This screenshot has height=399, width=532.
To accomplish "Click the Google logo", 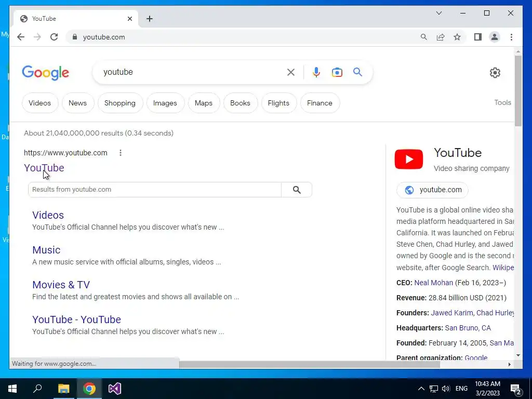I will point(46,73).
